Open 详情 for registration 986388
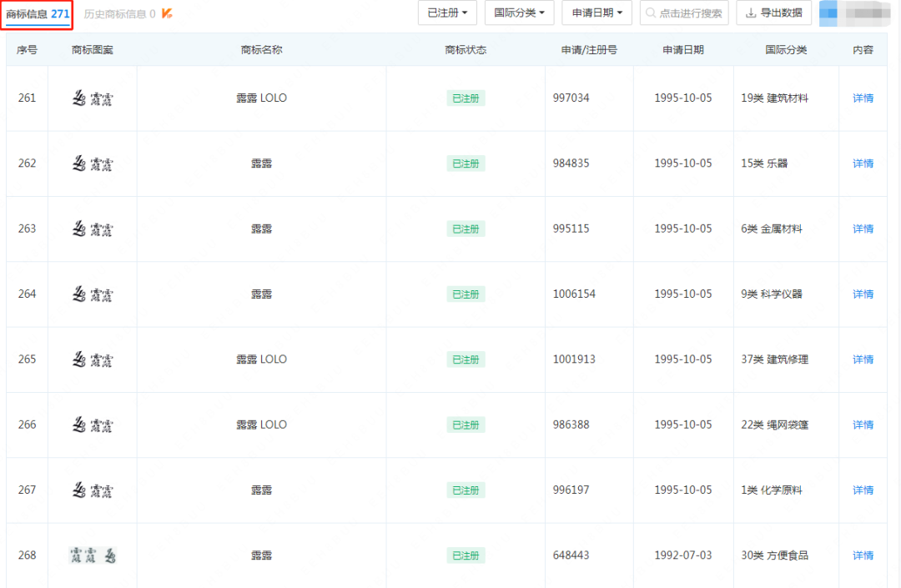This screenshot has width=901, height=588. (x=863, y=425)
